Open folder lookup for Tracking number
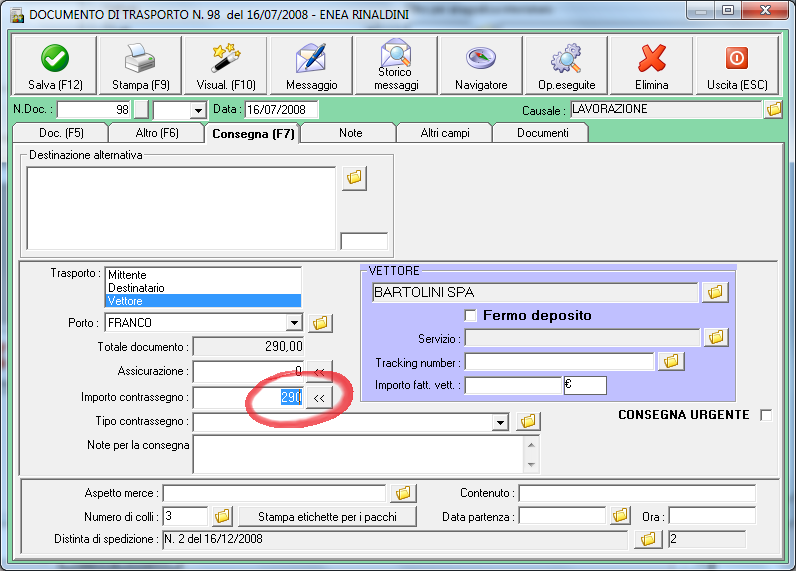Screen dimensions: 796x571 coord(671,361)
